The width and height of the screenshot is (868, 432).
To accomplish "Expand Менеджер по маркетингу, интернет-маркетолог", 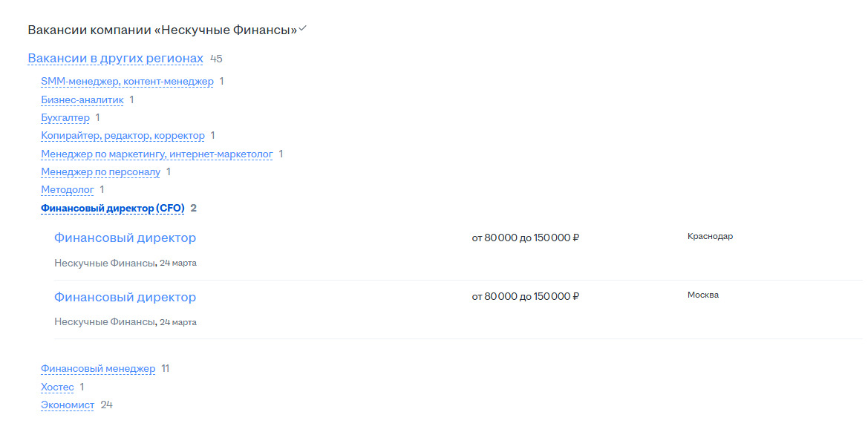I will (x=157, y=153).
